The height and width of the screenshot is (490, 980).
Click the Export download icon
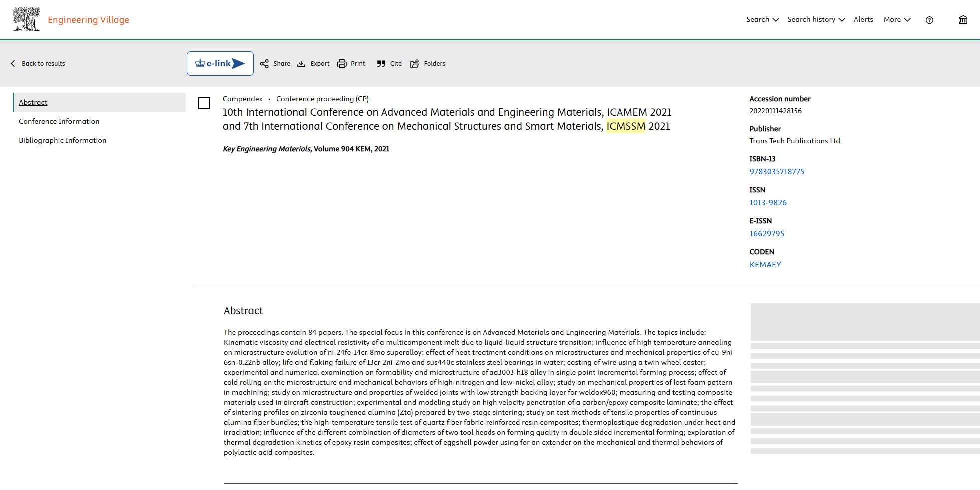(301, 64)
